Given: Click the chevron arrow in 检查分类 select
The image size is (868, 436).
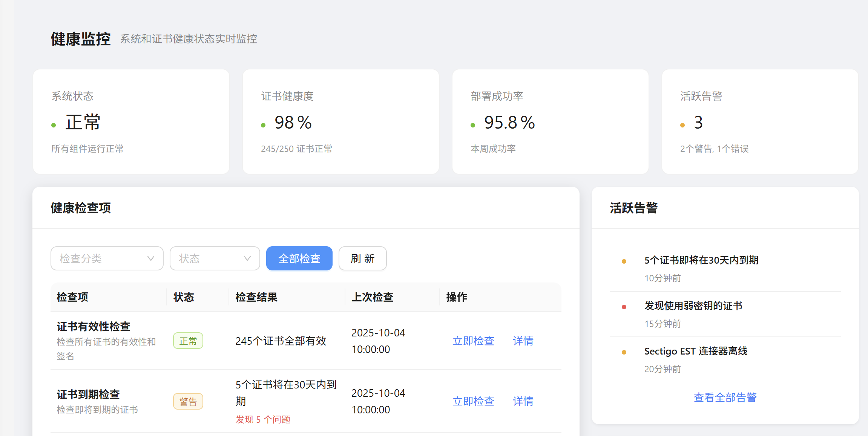Looking at the screenshot, I should pyautogui.click(x=150, y=258).
